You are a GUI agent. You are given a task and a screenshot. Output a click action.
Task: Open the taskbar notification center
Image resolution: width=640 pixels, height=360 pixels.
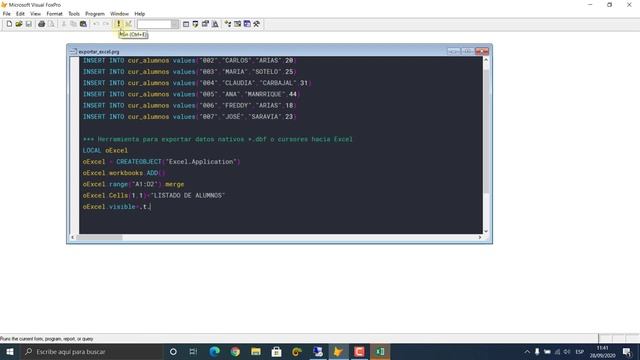[x=627, y=351]
